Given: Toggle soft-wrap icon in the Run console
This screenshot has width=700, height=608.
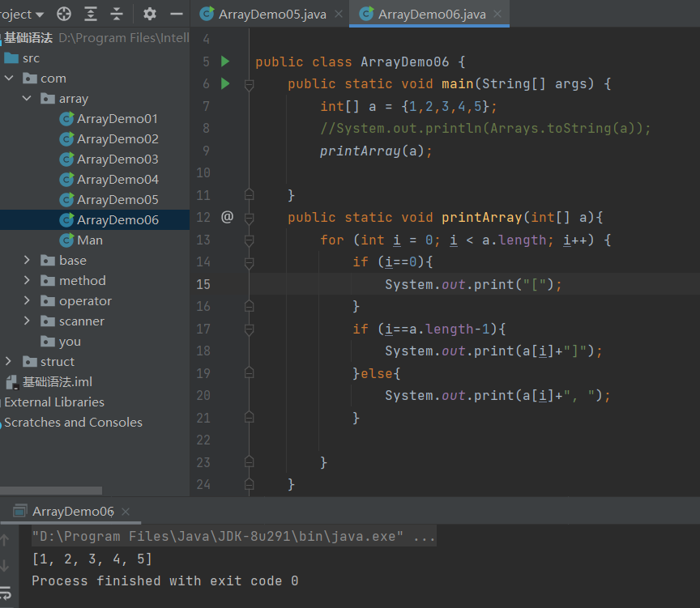Looking at the screenshot, I should point(6,592).
